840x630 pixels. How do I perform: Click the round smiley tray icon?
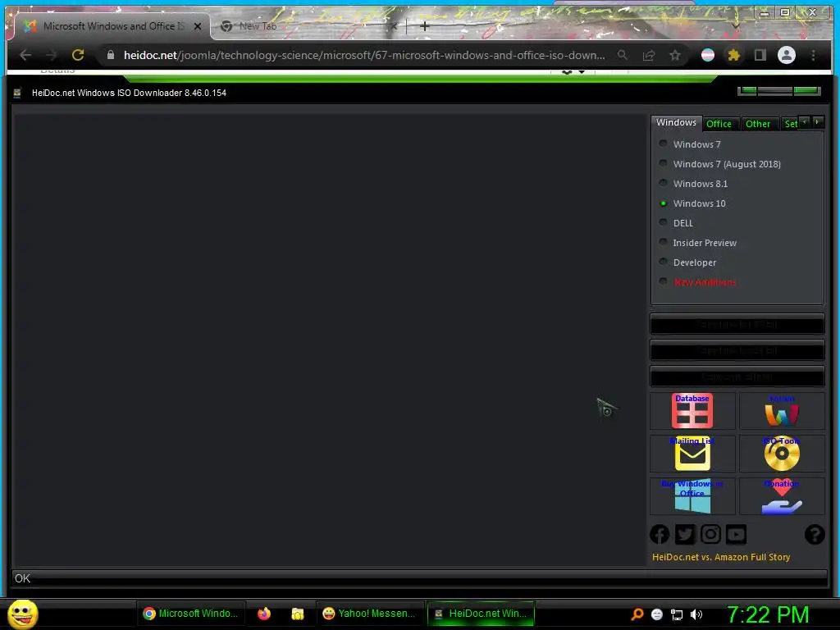click(657, 614)
